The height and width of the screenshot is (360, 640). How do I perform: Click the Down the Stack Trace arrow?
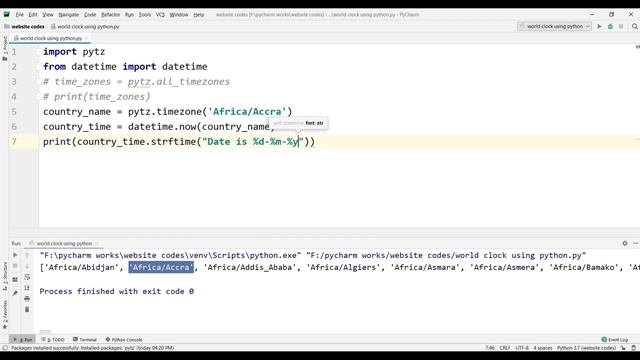27,266
